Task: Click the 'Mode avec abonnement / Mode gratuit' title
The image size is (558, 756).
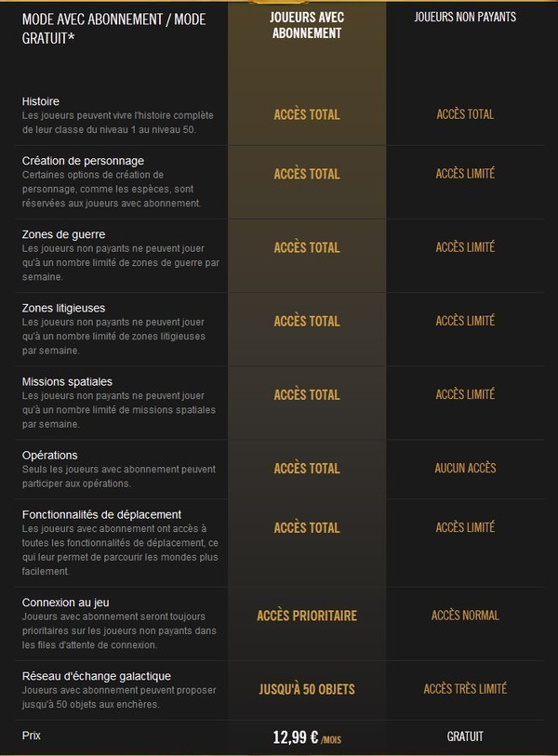Action: coord(113,29)
